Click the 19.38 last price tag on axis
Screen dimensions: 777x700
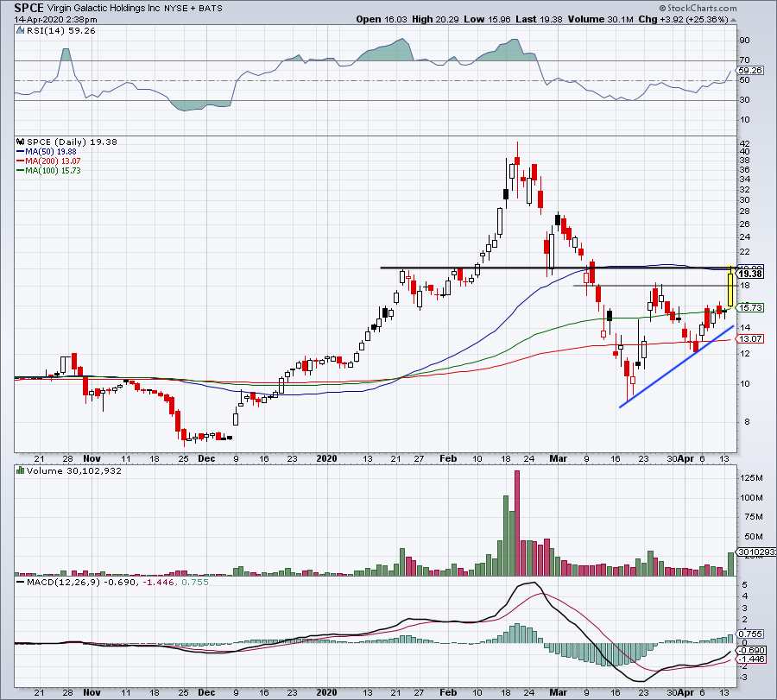[x=750, y=274]
